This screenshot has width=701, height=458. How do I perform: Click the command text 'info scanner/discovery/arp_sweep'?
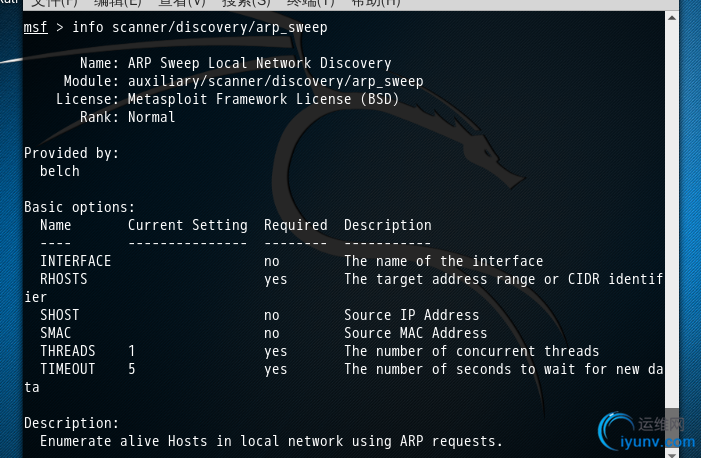pyautogui.click(x=200, y=28)
